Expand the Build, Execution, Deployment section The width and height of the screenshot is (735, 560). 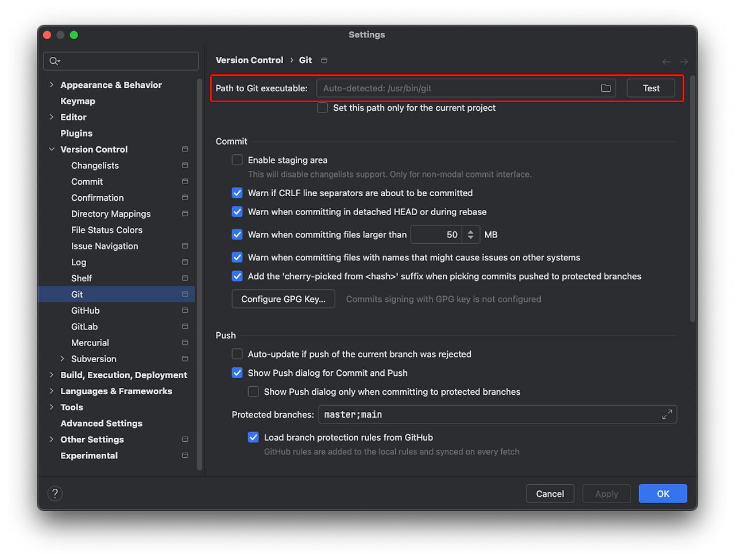51,375
